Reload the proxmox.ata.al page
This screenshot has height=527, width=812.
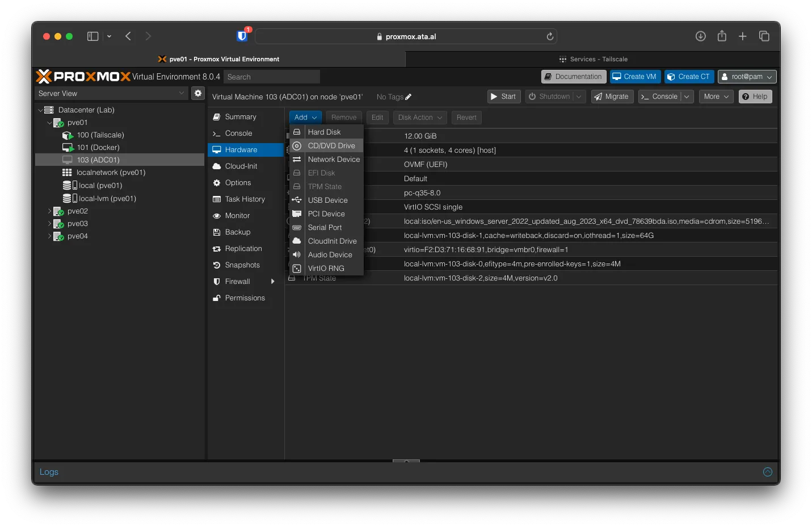[x=550, y=36]
